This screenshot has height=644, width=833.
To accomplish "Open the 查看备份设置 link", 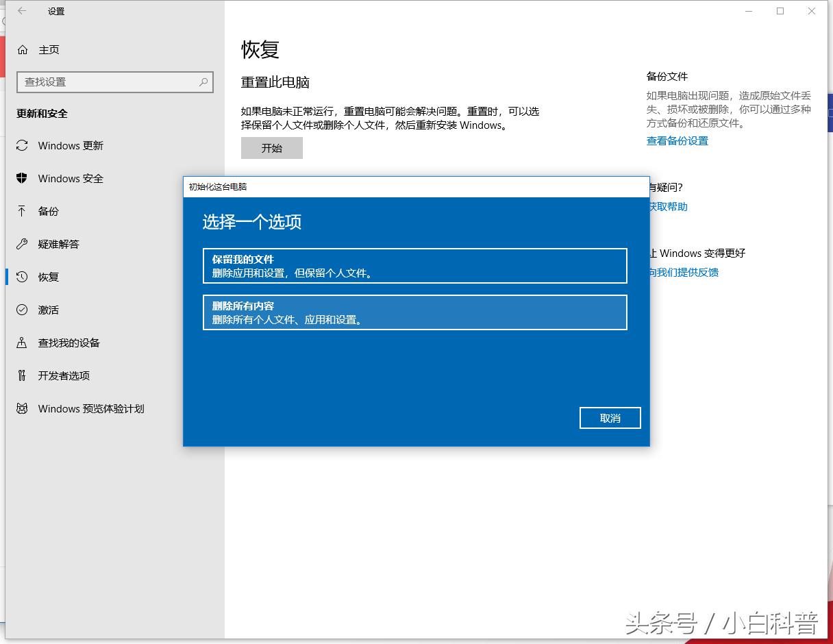I will click(677, 140).
